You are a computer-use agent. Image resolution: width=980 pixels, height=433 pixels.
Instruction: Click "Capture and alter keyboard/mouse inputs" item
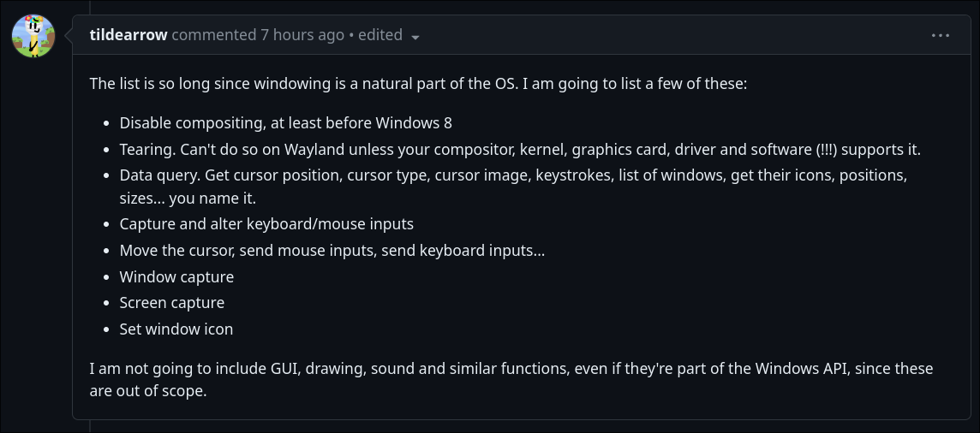point(266,224)
